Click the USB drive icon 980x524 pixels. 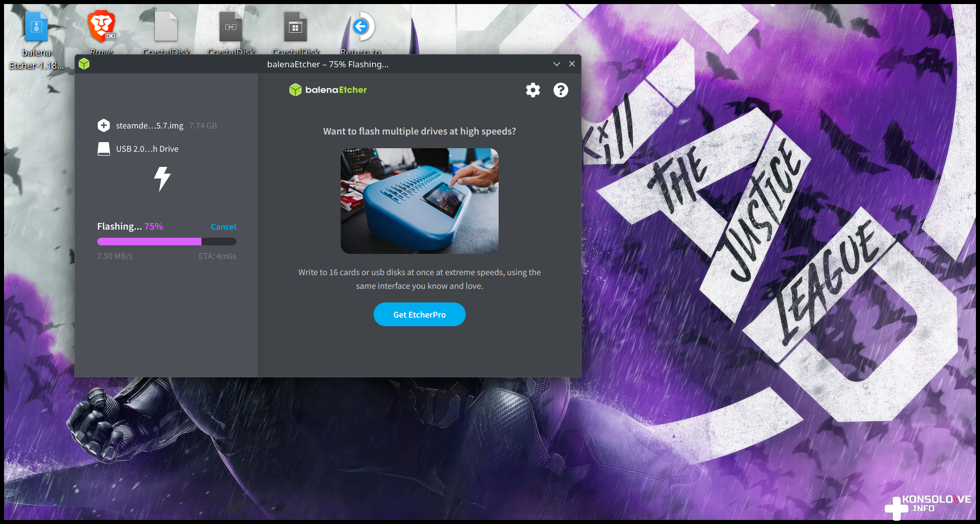pyautogui.click(x=104, y=149)
